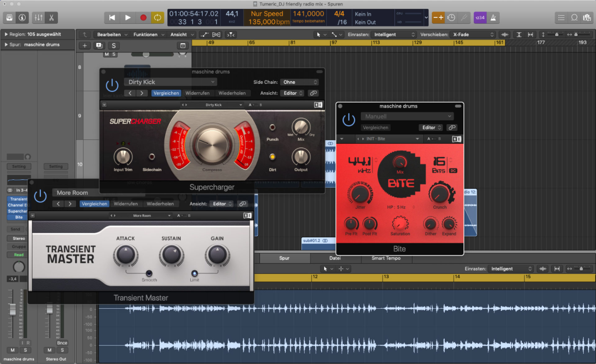Open the Side Chain dropdown set to Ohne
596x364 pixels.
299,82
